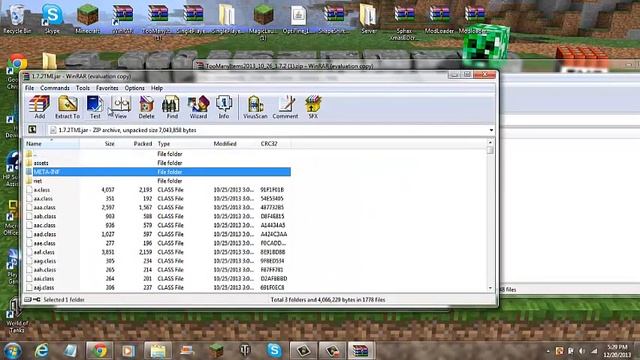This screenshot has width=640, height=360.
Task: Open the Options menu
Action: coord(134,88)
